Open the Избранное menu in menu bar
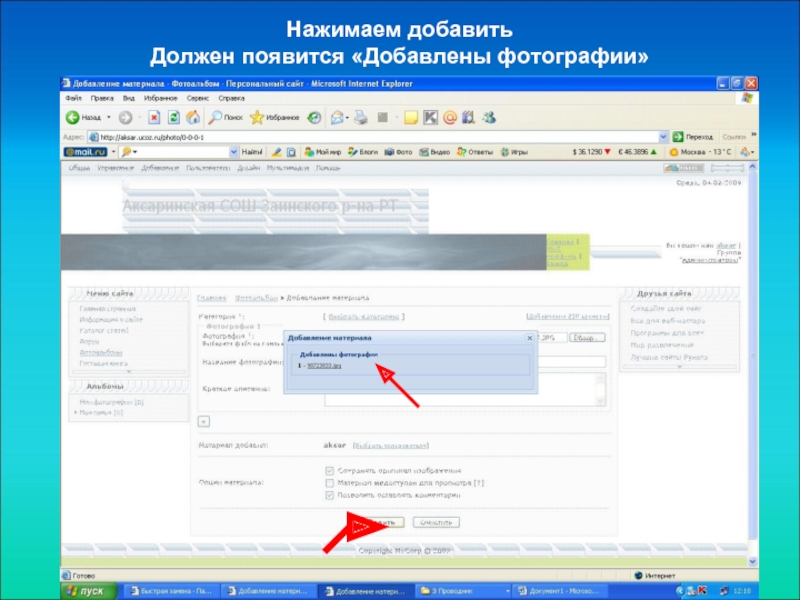800x600 pixels. [161, 98]
